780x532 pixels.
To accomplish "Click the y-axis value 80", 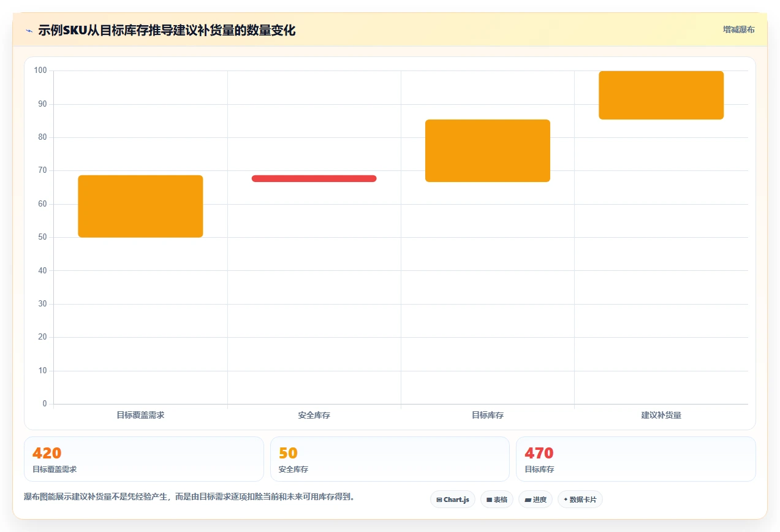I will coord(42,137).
